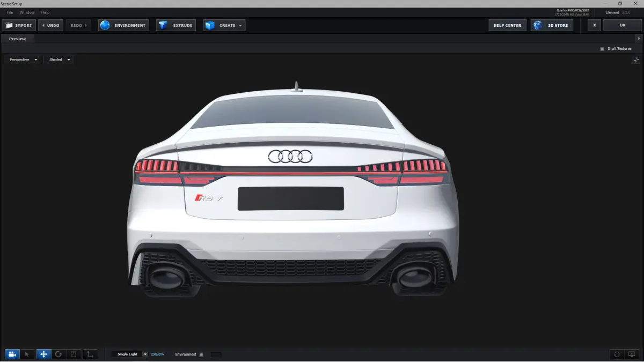
Task: Click the X cancel button
Action: point(594,25)
